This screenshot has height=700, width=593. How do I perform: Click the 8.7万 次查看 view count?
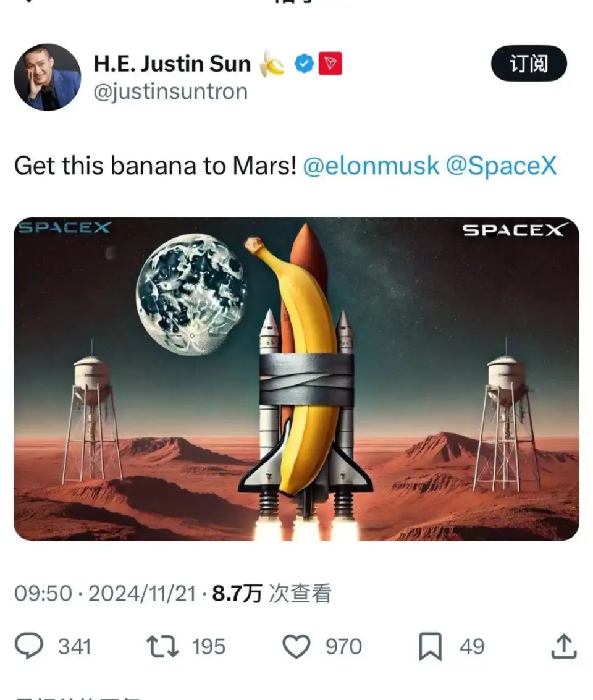click(x=272, y=594)
